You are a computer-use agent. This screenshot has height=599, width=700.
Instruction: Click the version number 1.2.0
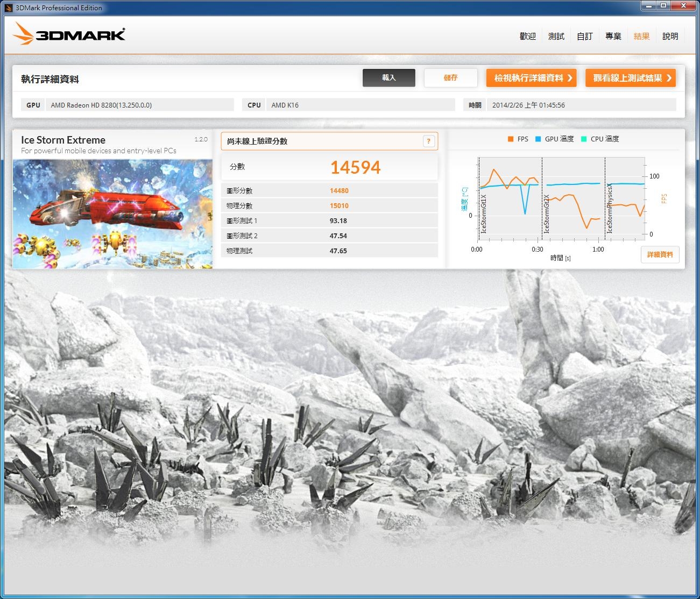(201, 139)
